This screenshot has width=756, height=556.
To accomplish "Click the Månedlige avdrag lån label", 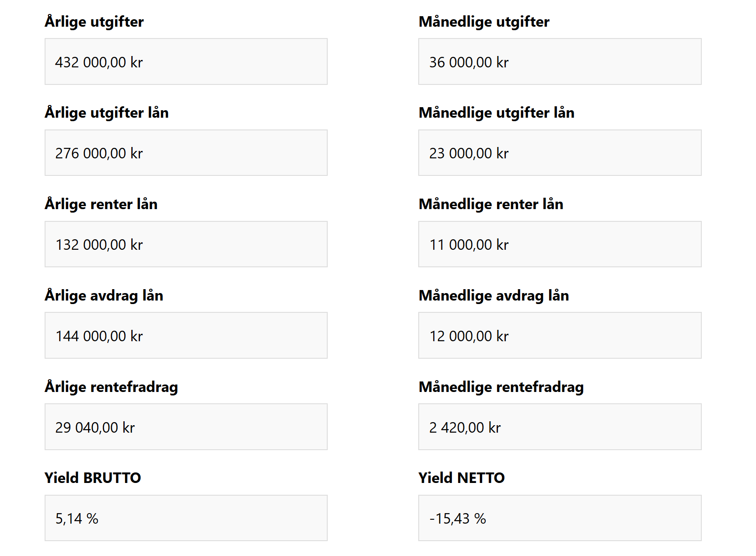I will pos(494,295).
